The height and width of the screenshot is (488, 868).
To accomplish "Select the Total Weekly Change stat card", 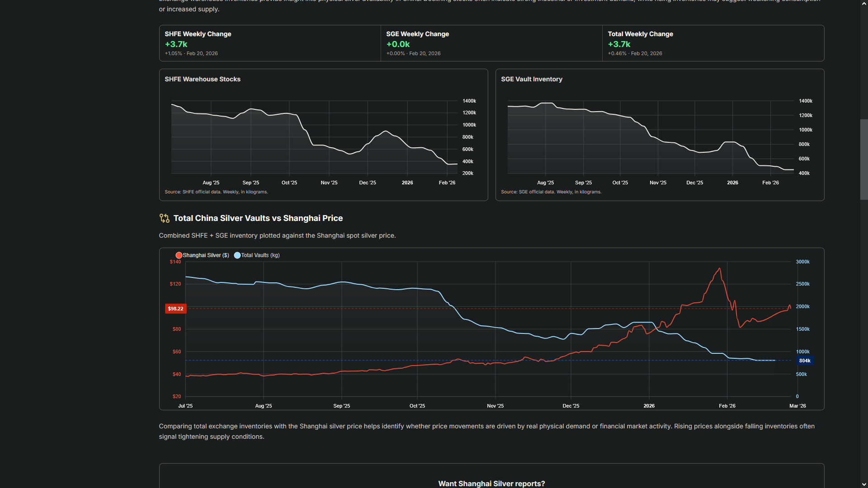I will [x=712, y=43].
